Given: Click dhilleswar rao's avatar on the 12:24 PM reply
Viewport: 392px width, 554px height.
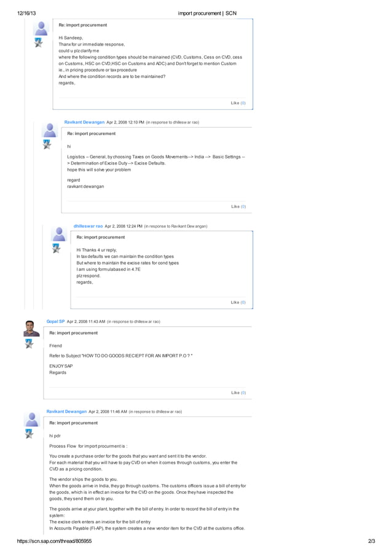Looking at the screenshot, I should click(x=59, y=234).
